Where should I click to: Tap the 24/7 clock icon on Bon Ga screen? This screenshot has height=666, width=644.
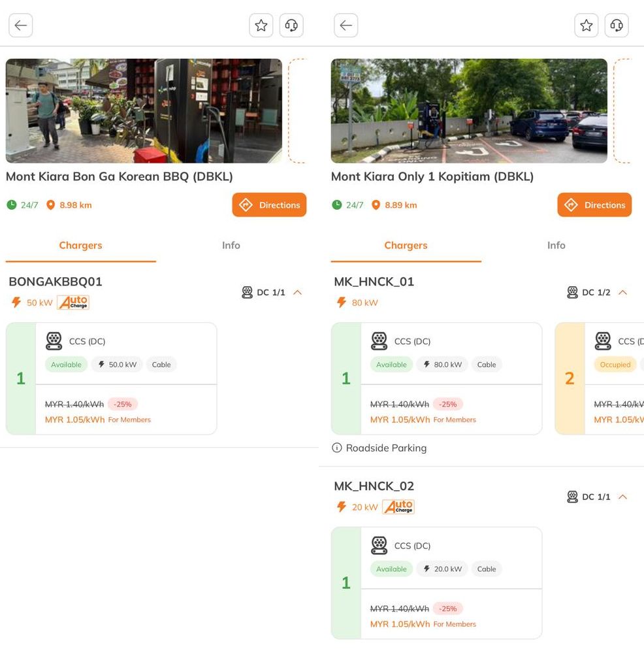(x=12, y=205)
